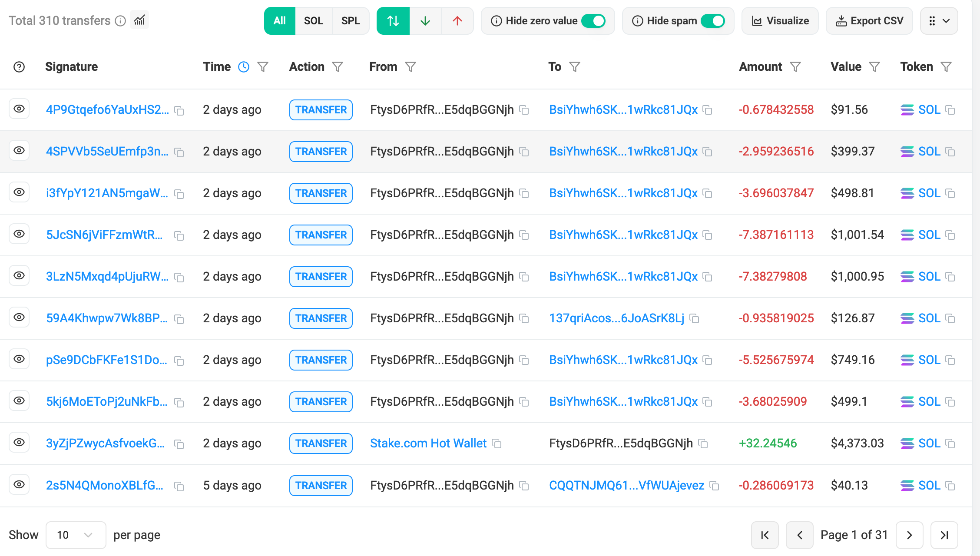Copy signature 5JcSN6jViFFzmWtR
Screen dimensions: 980x556
point(179,235)
